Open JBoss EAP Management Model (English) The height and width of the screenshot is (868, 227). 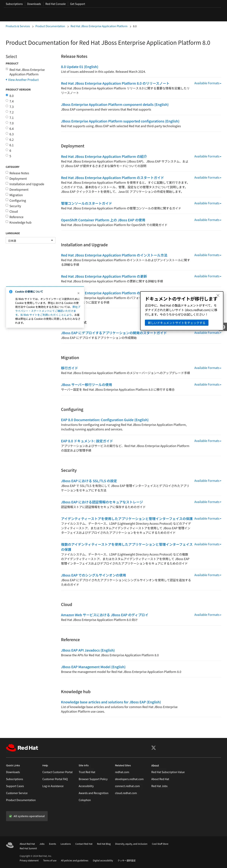point(93,667)
